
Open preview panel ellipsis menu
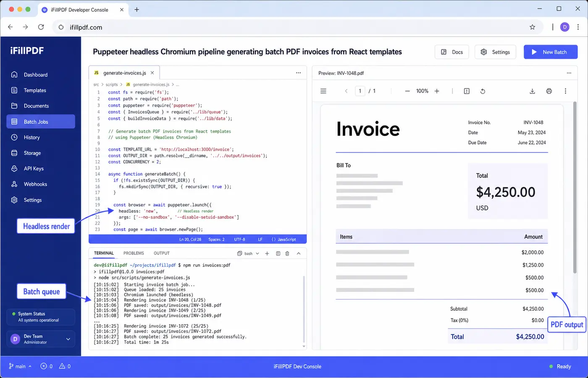(x=569, y=73)
